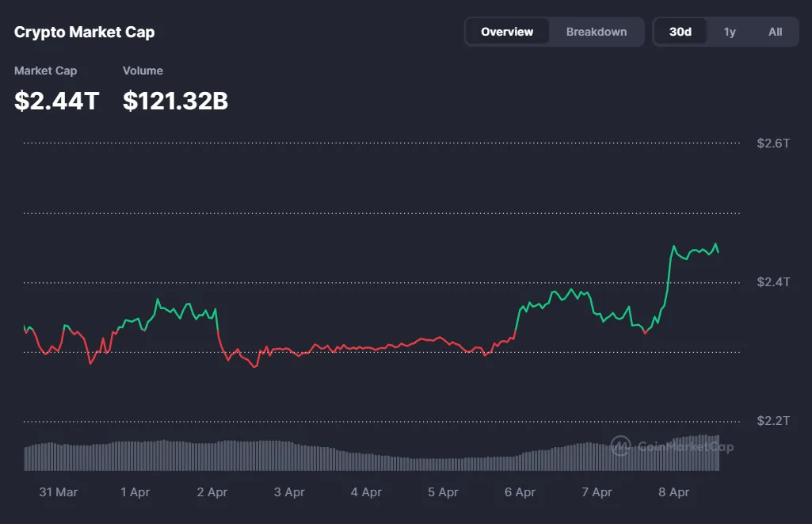
Task: Click the 31 Mar date label
Action: pos(58,492)
